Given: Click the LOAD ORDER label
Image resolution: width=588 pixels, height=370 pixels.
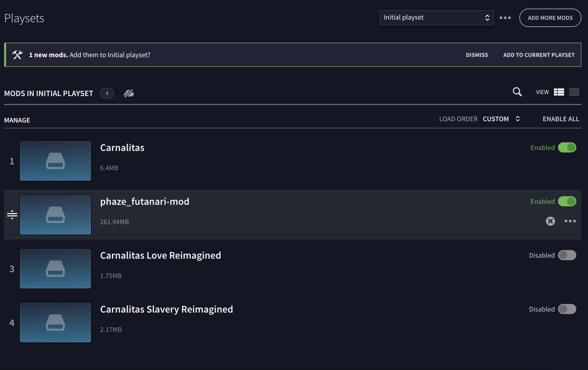Looking at the screenshot, I should click(x=458, y=119).
